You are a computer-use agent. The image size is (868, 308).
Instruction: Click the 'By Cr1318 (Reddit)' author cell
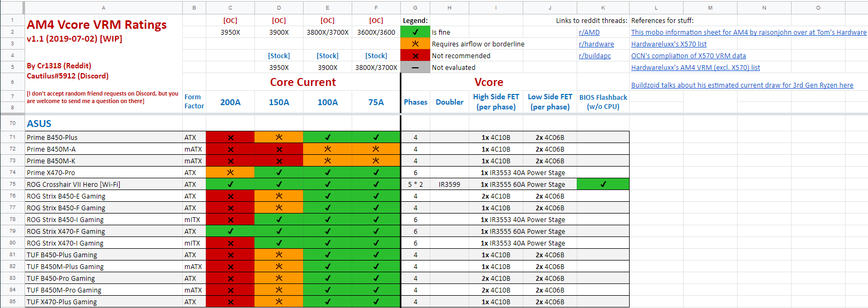coord(59,66)
